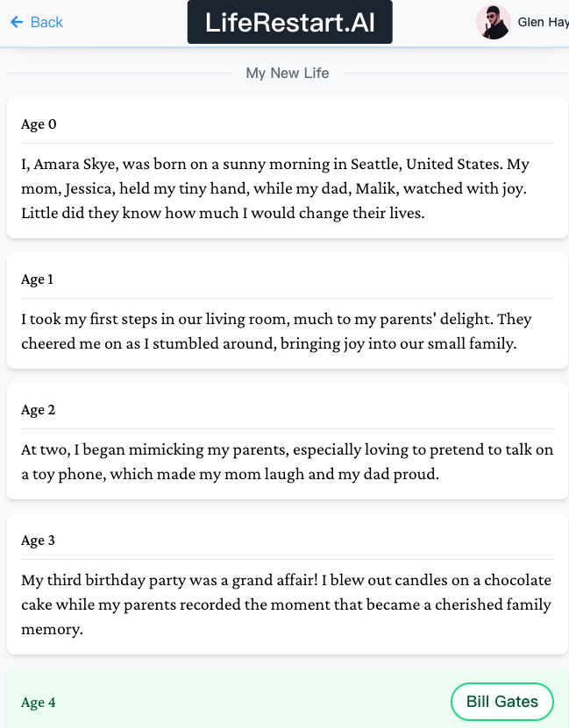Click the Age 3 label

(39, 541)
